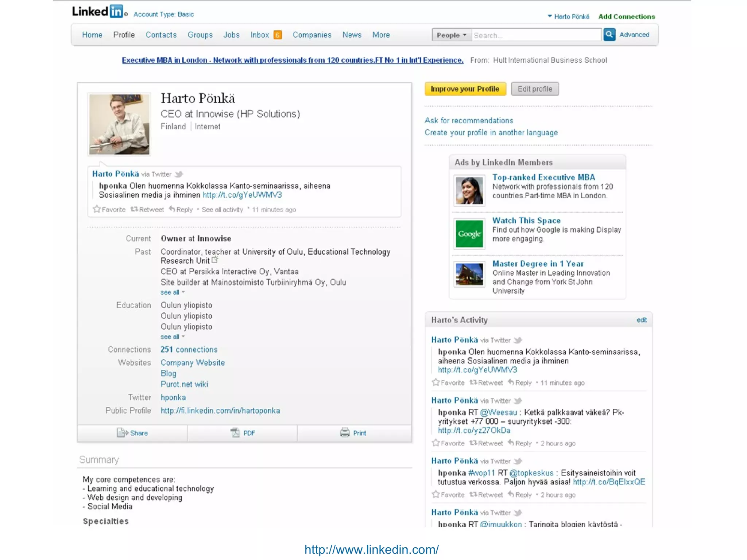Screen dimensions: 747x560
Task: Click the @Weesau mention link
Action: [x=498, y=412]
